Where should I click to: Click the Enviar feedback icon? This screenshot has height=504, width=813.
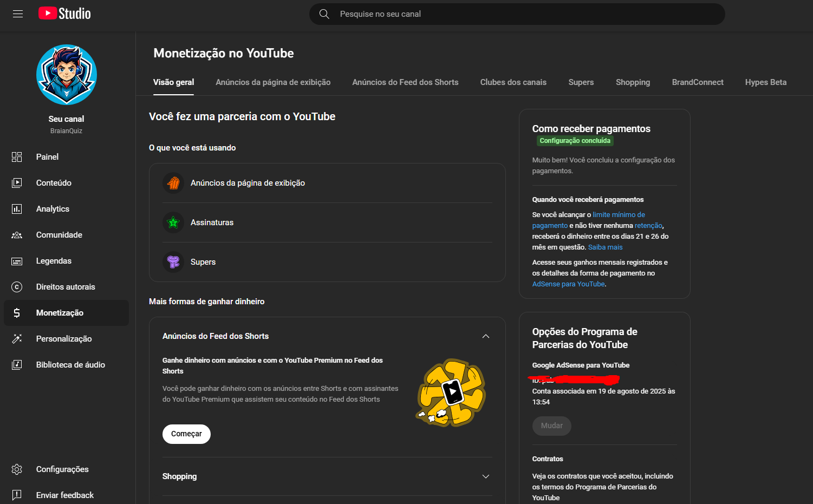click(x=17, y=495)
